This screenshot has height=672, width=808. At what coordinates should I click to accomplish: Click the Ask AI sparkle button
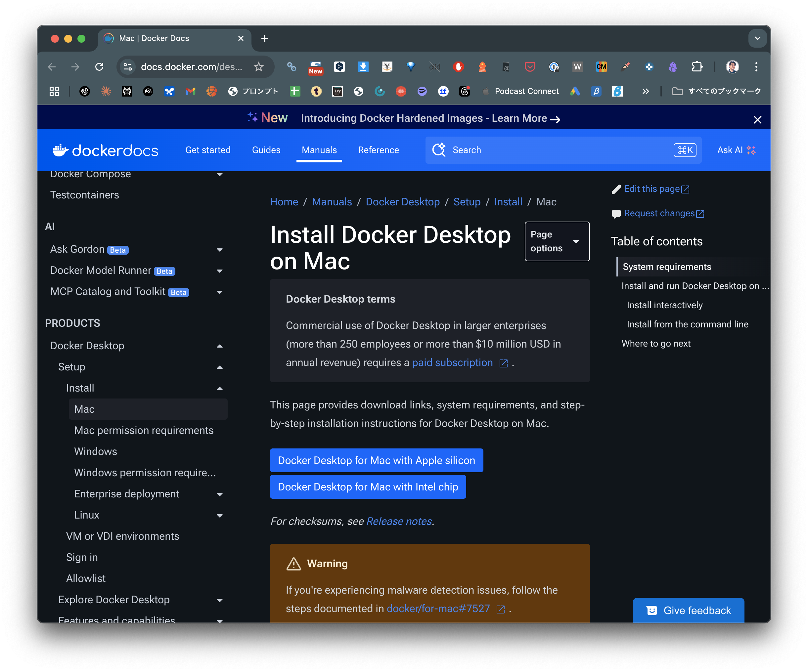click(x=736, y=150)
